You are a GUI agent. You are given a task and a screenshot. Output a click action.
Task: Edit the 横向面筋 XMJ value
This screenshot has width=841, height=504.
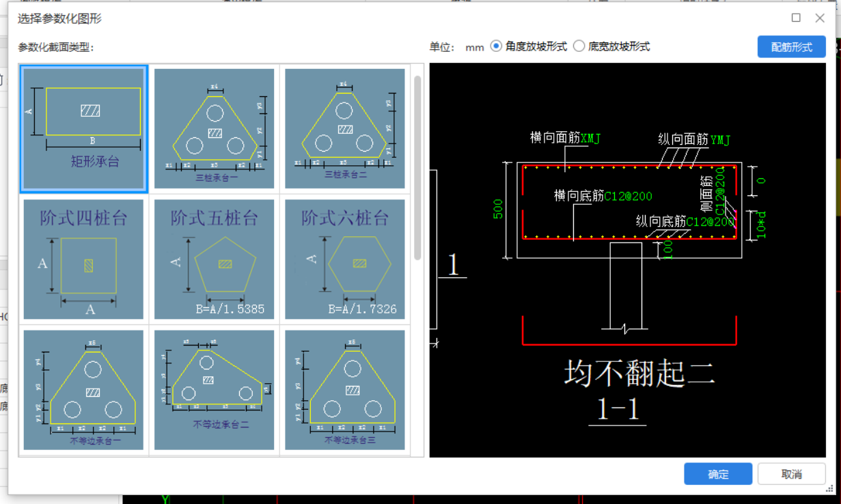point(590,139)
